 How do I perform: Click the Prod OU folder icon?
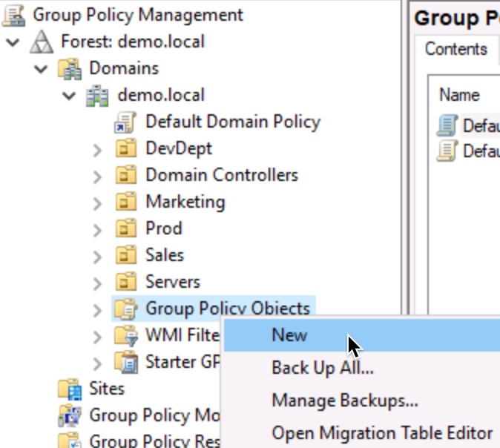126,228
